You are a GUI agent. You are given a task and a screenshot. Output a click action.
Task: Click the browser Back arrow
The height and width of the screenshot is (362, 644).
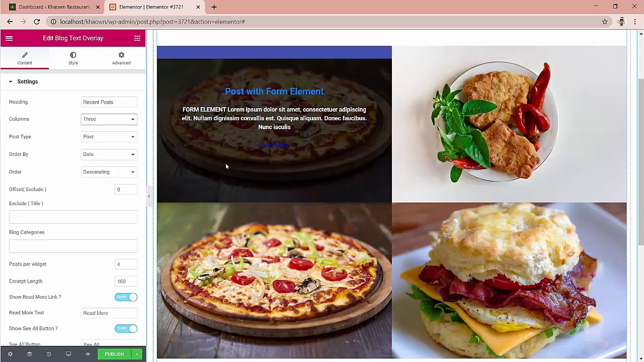coord(10,22)
